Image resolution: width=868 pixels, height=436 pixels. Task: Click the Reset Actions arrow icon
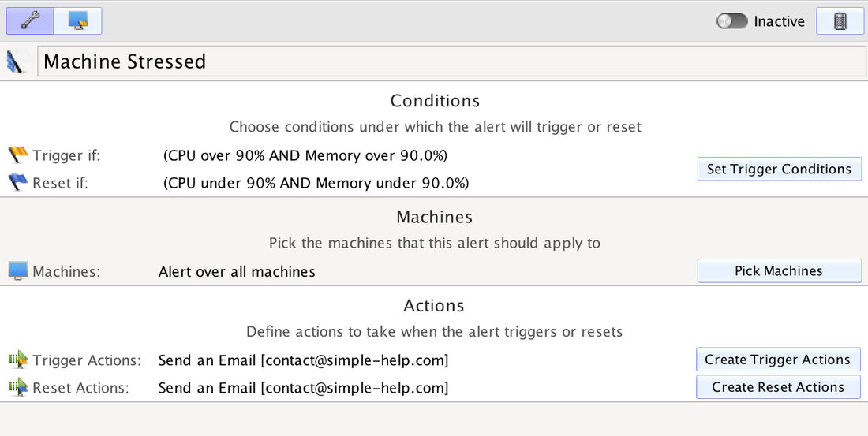18,387
